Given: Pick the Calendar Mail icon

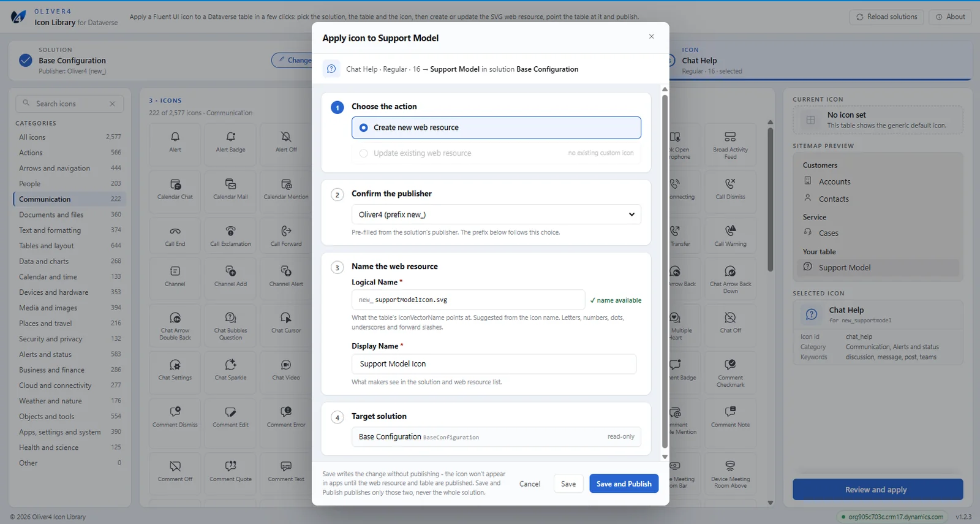Looking at the screenshot, I should tap(230, 192).
